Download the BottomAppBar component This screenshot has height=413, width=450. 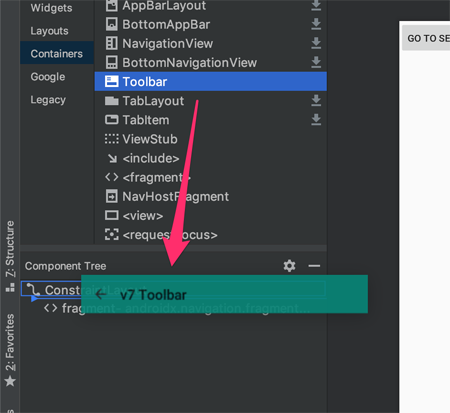point(316,24)
